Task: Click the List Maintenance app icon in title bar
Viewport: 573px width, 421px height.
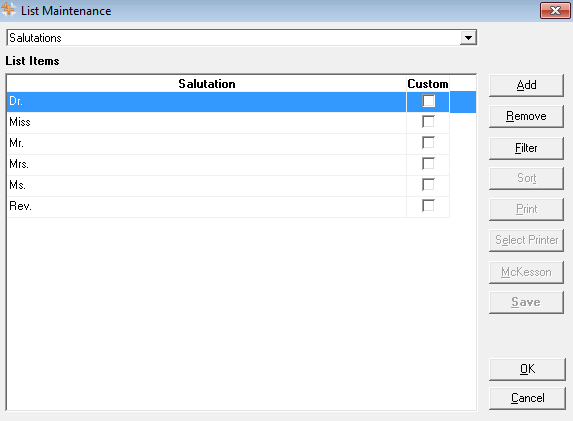Action: (x=8, y=10)
